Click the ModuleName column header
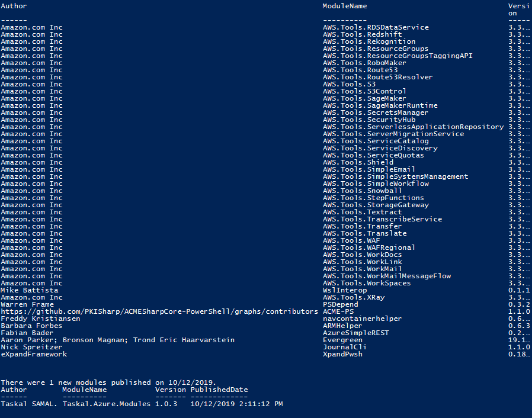The width and height of the screenshot is (532, 418). (x=345, y=6)
